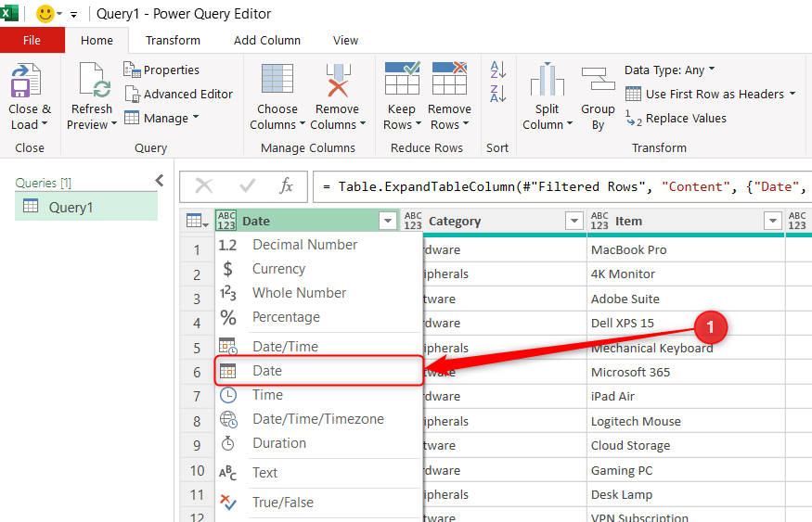
Task: Choose Decimal Number data type
Action: coord(319,245)
